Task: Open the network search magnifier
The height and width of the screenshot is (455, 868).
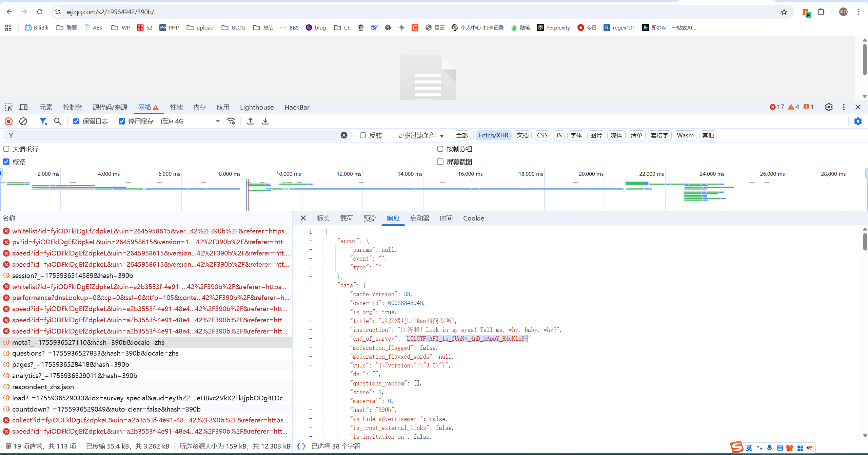Action: (58, 121)
